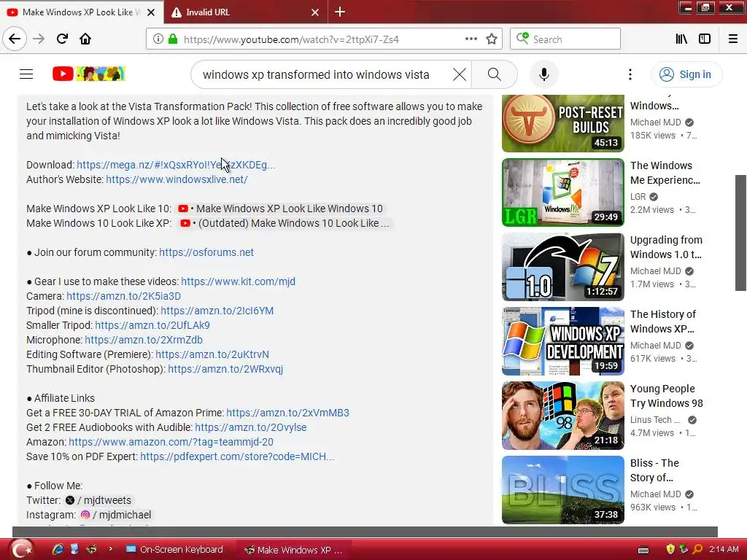Show site information icon in address bar
Image resolution: width=747 pixels, height=560 pixels.
point(158,39)
